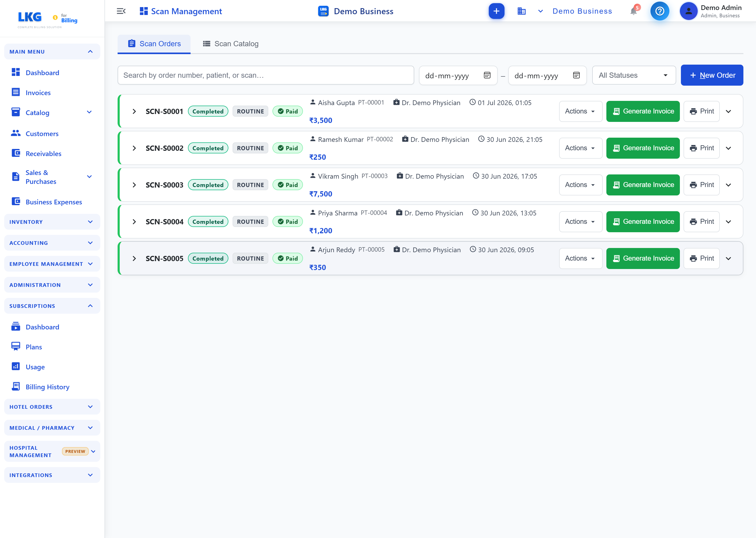The width and height of the screenshot is (756, 538).
Task: Open Actions dropdown for SCN-S0001
Action: 580,111
